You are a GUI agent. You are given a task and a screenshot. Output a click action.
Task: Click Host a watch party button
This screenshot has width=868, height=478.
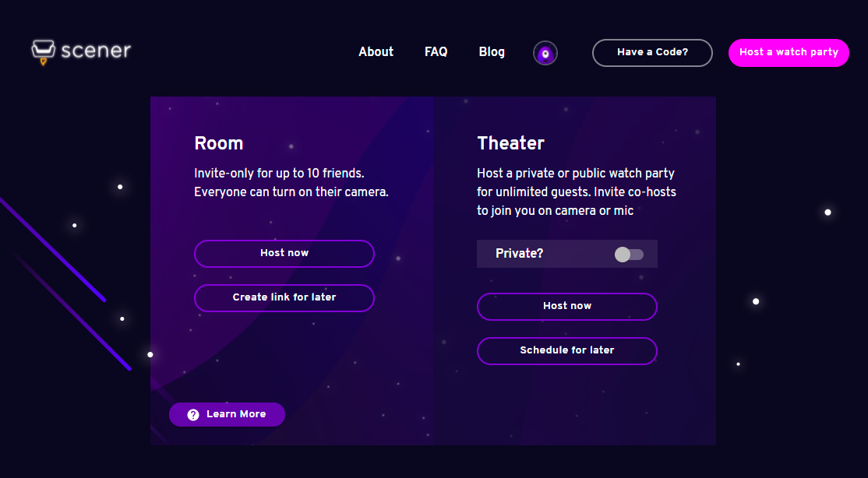pyautogui.click(x=789, y=53)
